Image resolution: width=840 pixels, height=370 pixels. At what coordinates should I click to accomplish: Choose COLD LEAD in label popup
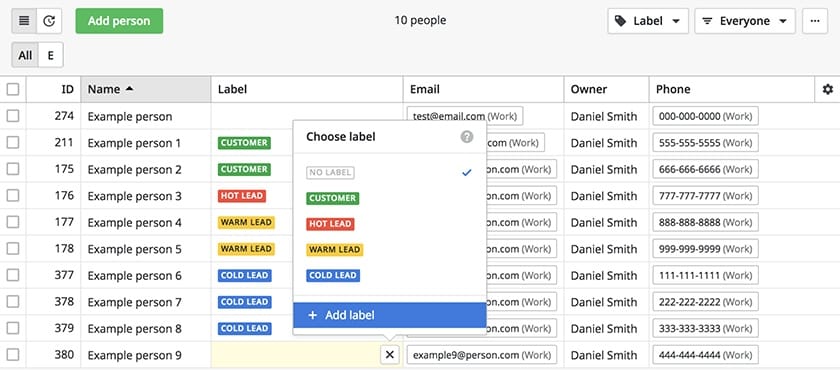click(333, 275)
